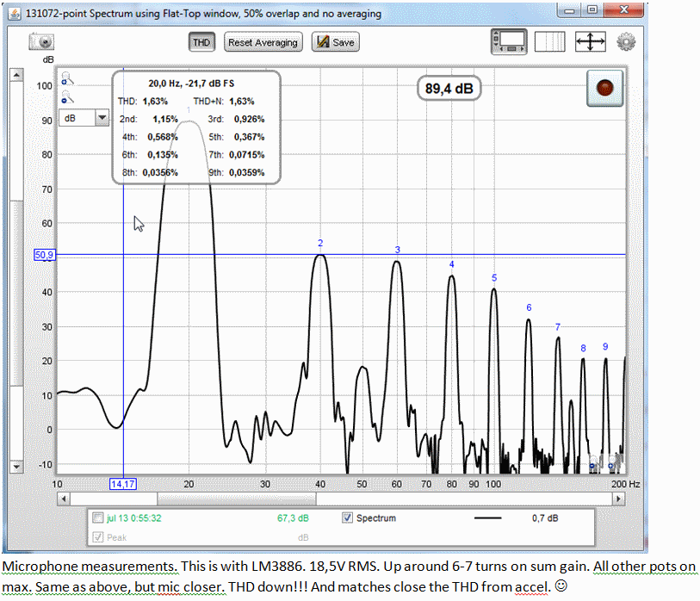The width and height of the screenshot is (700, 601).
Task: Click the 3rd harmonic 0,926% value
Action: click(249, 119)
